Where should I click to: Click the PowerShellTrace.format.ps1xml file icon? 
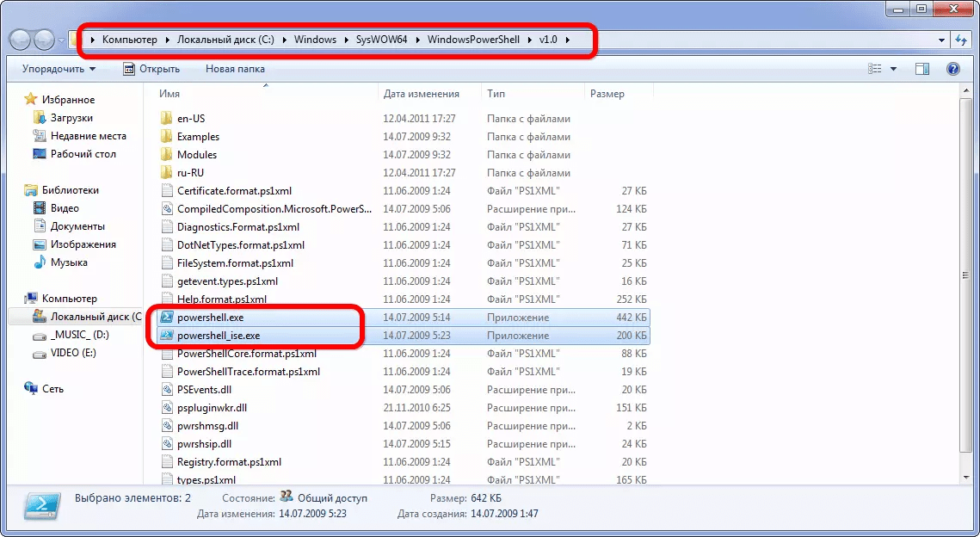[166, 372]
